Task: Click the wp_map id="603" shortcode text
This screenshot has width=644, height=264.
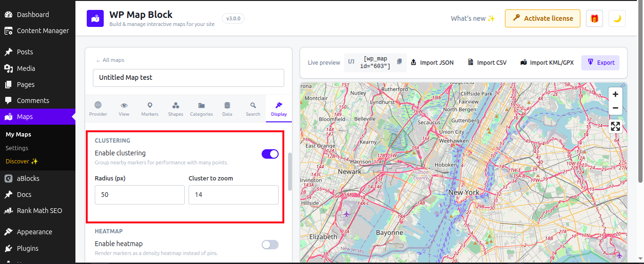Action: point(375,62)
